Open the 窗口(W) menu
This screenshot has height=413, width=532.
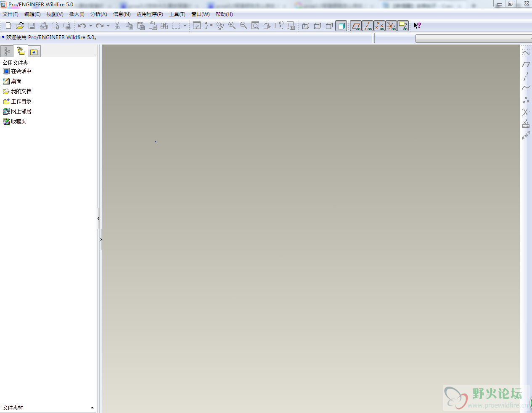(x=200, y=14)
